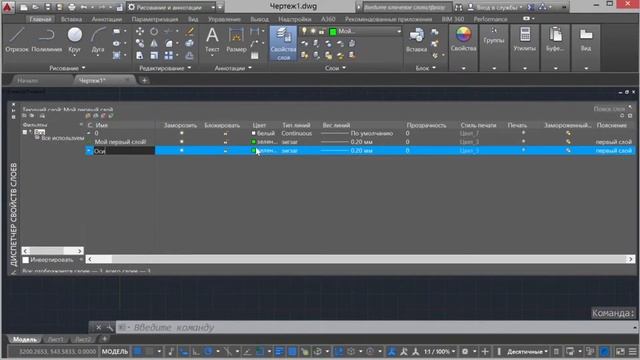Toggle print for Мой первый слой

(523, 142)
